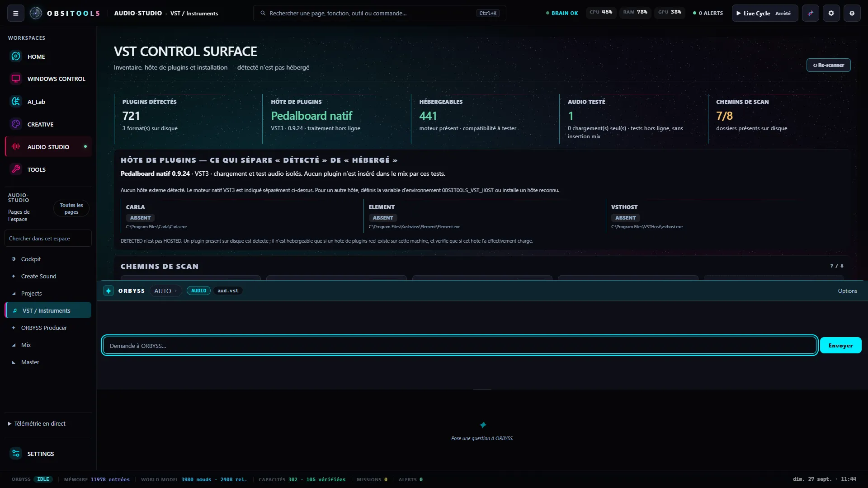The height and width of the screenshot is (488, 868).
Task: Focus the Demande à ORBYSS input
Action: 459,346
